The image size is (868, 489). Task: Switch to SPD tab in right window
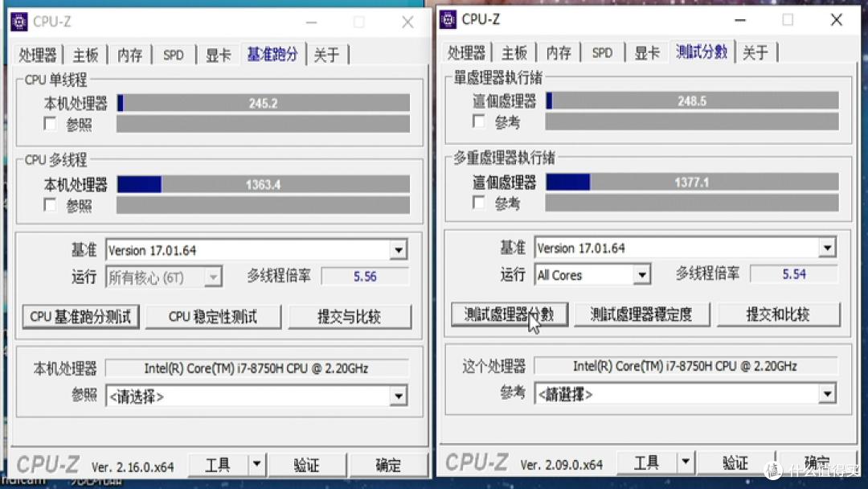[602, 52]
